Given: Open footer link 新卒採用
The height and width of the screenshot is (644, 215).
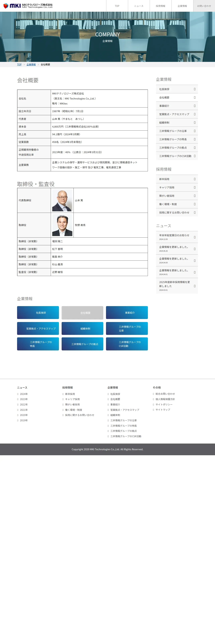Looking at the screenshot, I should 70,394.
